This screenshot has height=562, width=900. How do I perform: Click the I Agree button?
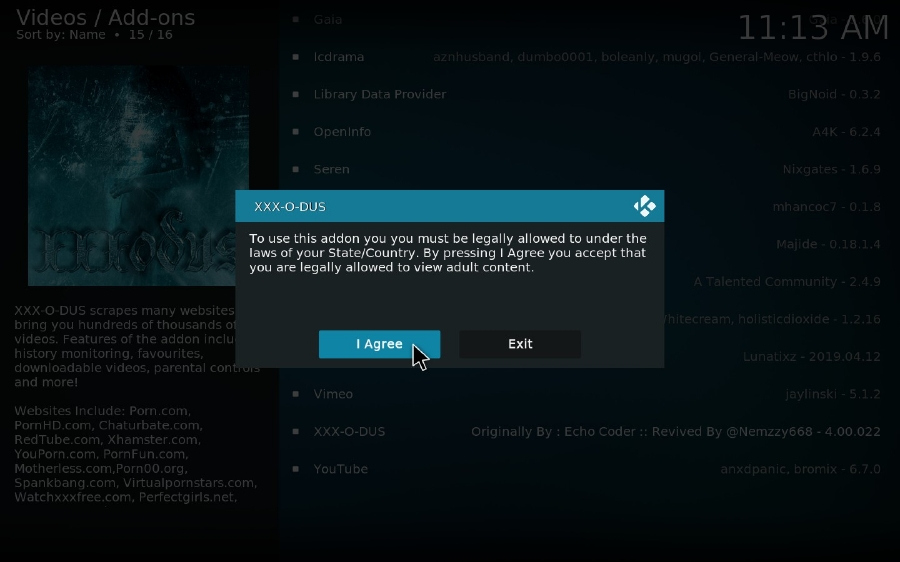tap(379, 344)
